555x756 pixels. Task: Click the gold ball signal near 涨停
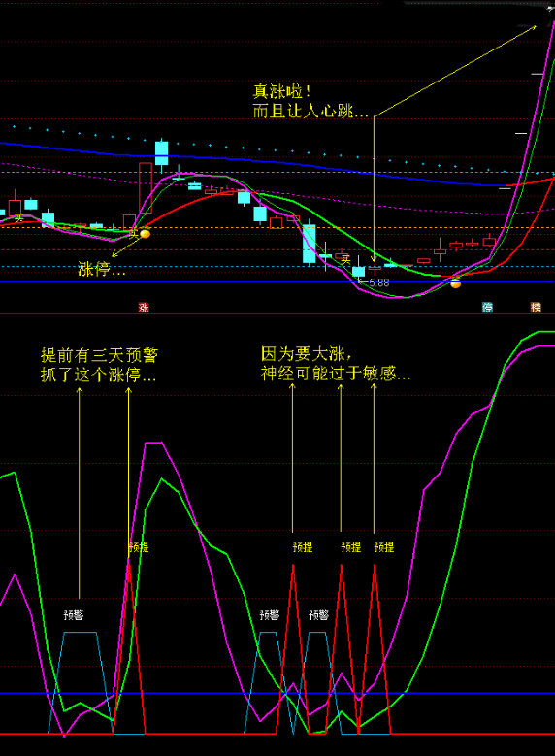(x=146, y=234)
